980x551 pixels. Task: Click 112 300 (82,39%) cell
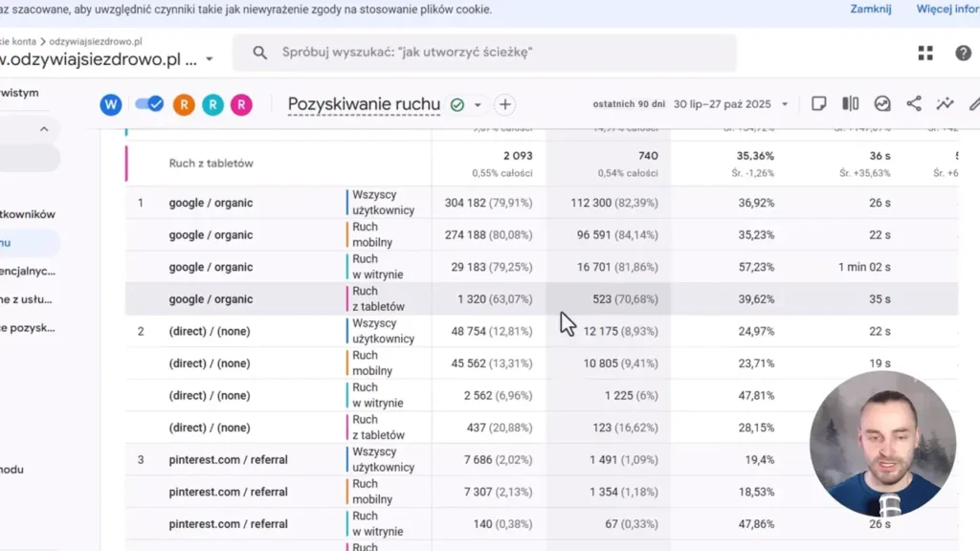click(614, 203)
